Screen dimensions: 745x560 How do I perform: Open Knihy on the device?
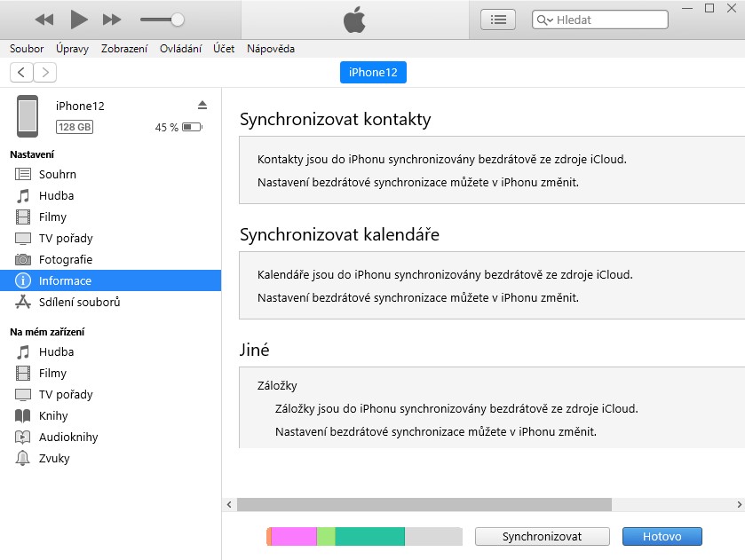tap(110, 415)
